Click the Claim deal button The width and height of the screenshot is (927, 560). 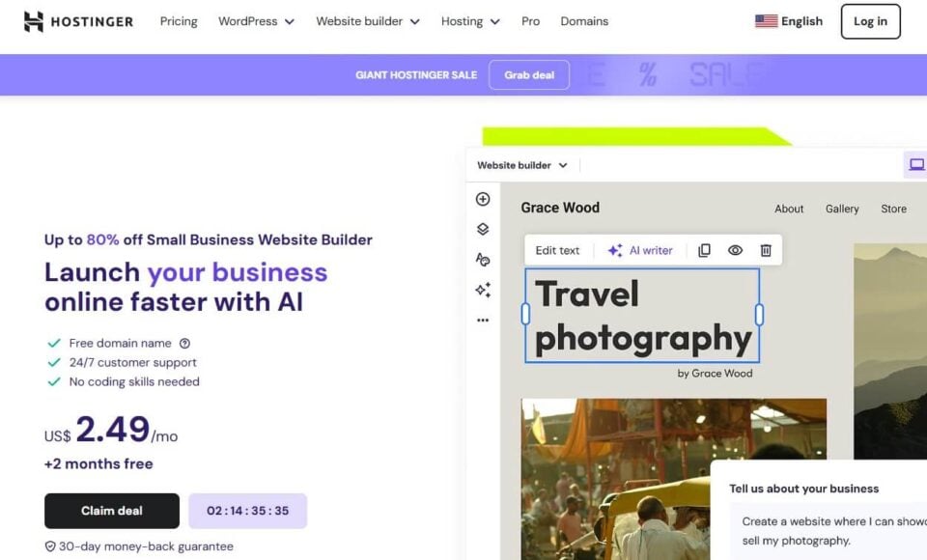(x=112, y=511)
